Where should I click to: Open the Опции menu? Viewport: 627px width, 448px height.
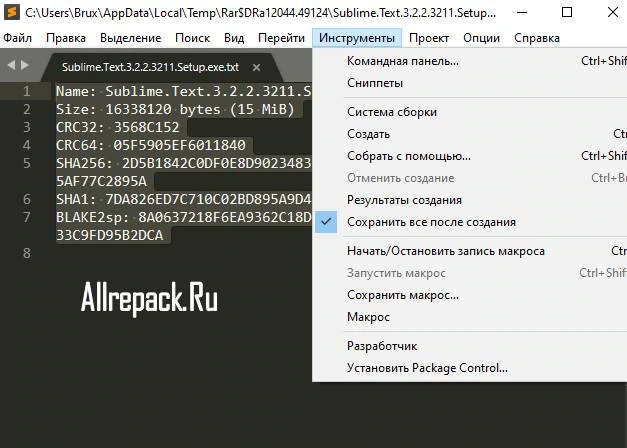pyautogui.click(x=481, y=38)
